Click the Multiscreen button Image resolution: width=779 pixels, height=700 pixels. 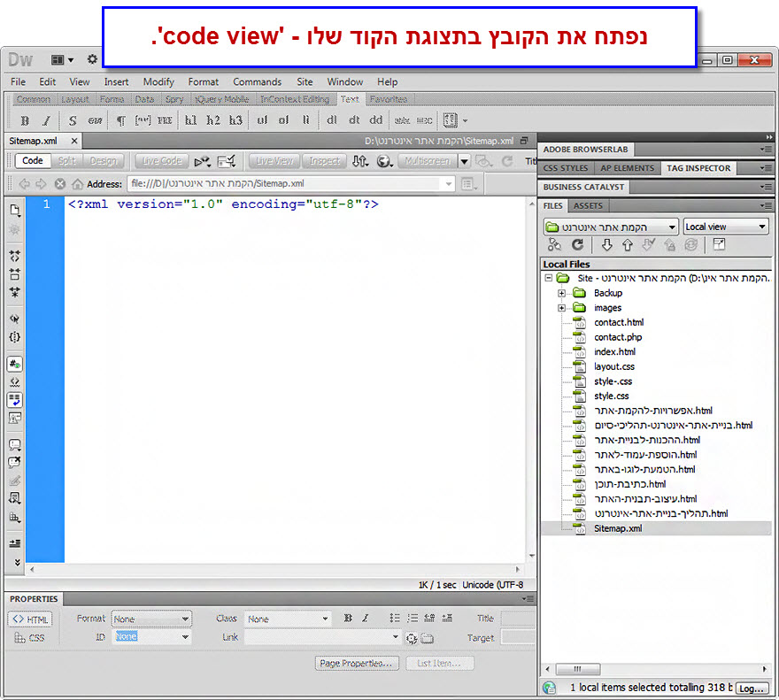pos(428,161)
